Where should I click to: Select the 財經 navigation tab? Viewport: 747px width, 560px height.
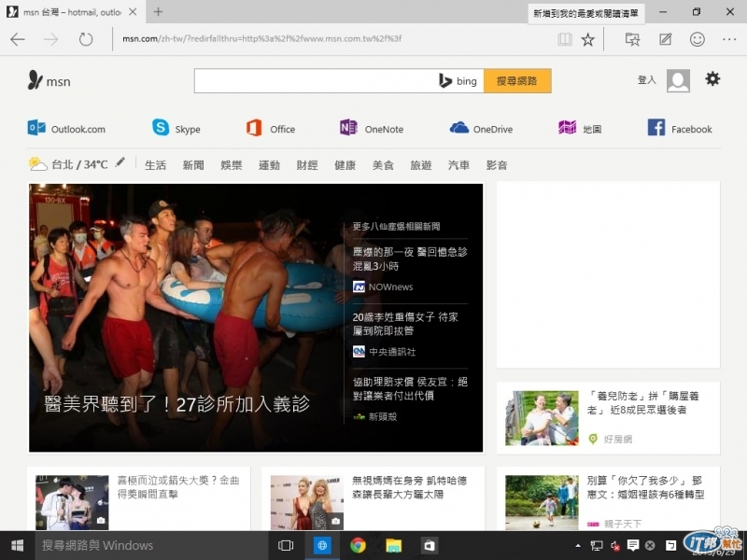pos(307,165)
